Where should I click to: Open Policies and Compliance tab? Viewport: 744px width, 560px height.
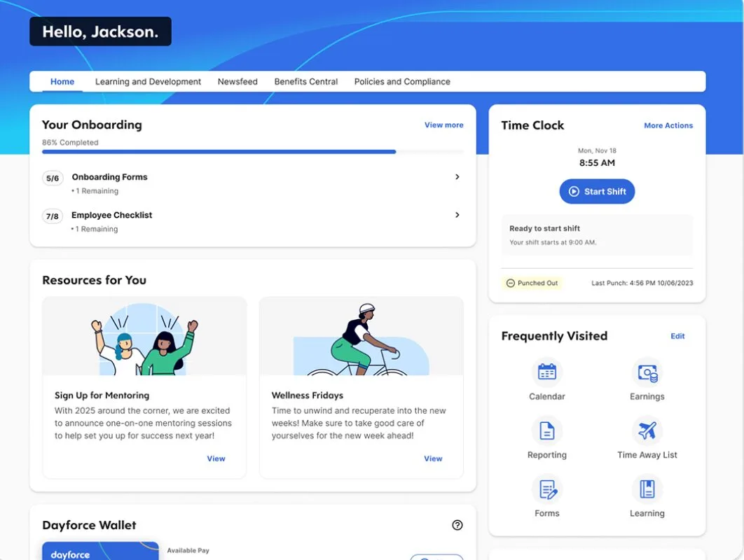pos(402,82)
